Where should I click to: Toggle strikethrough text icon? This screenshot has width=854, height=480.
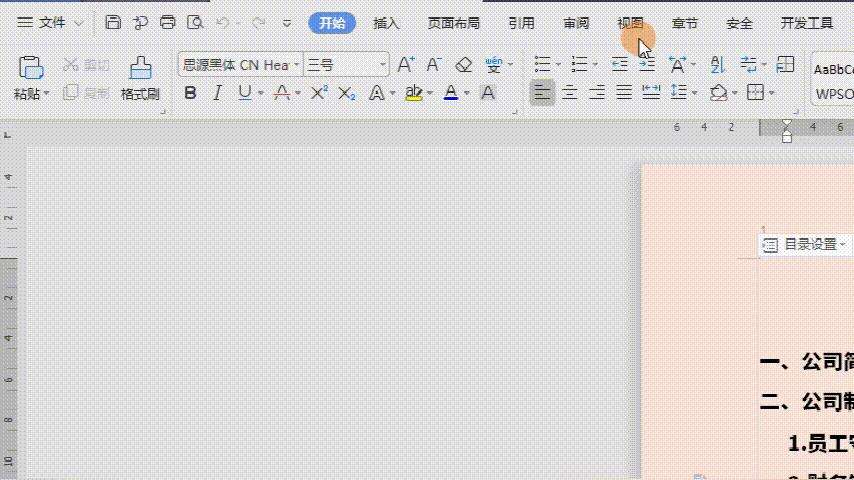[282, 93]
